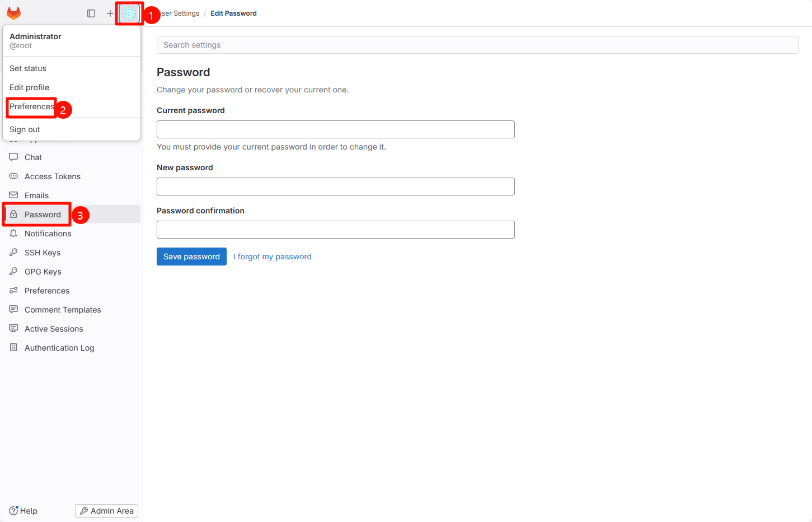Follow the I forgot my password link
The width and height of the screenshot is (812, 522).
pos(273,257)
